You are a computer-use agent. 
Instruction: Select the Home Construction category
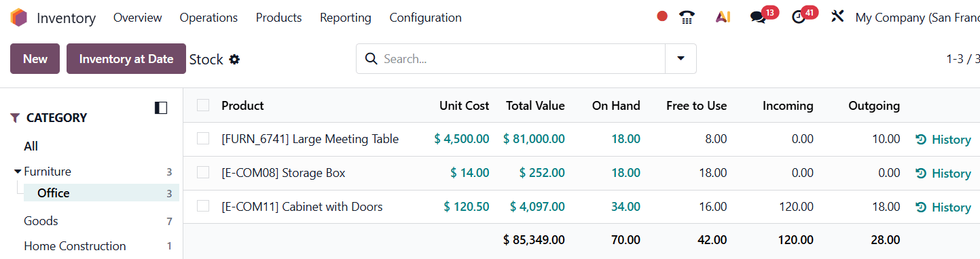pyautogui.click(x=75, y=246)
